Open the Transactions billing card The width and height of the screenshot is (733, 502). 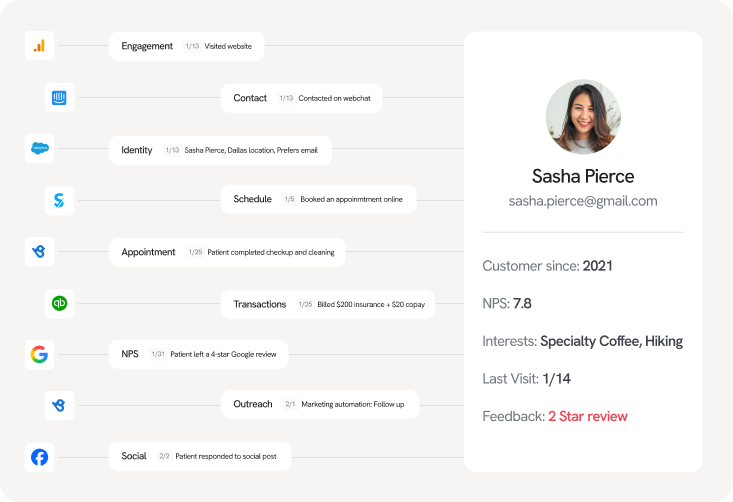(328, 304)
